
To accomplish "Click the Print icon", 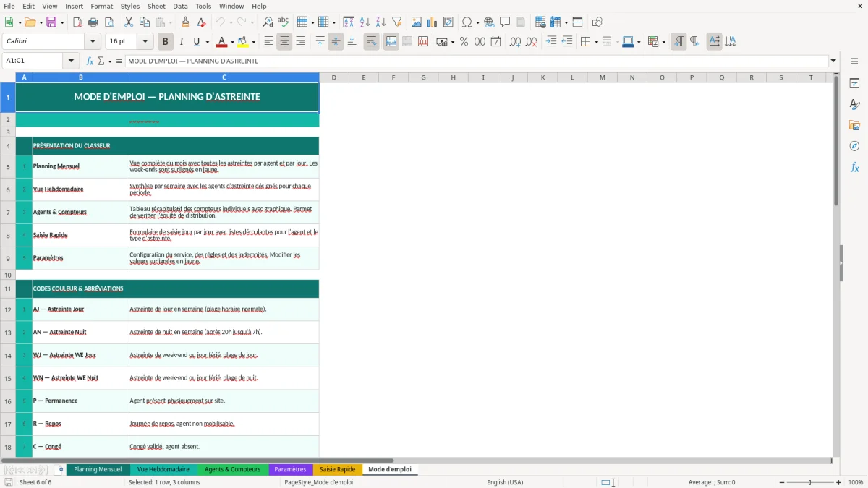I will point(93,22).
